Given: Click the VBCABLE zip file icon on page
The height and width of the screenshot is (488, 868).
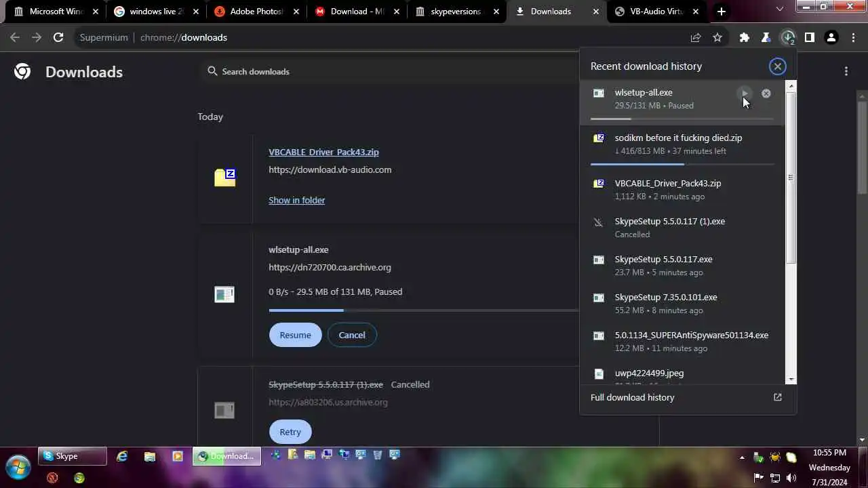Looking at the screenshot, I should [x=225, y=178].
